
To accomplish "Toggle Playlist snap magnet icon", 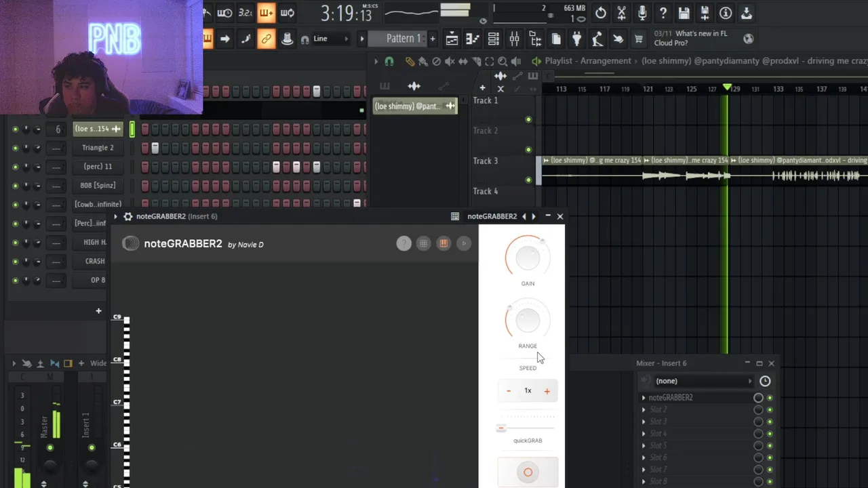I will [x=389, y=62].
